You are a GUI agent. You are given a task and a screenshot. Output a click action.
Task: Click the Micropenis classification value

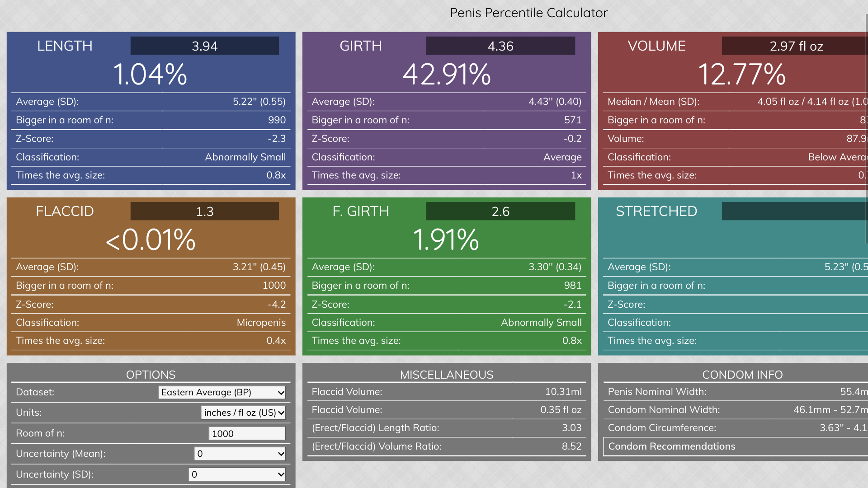[261, 323]
